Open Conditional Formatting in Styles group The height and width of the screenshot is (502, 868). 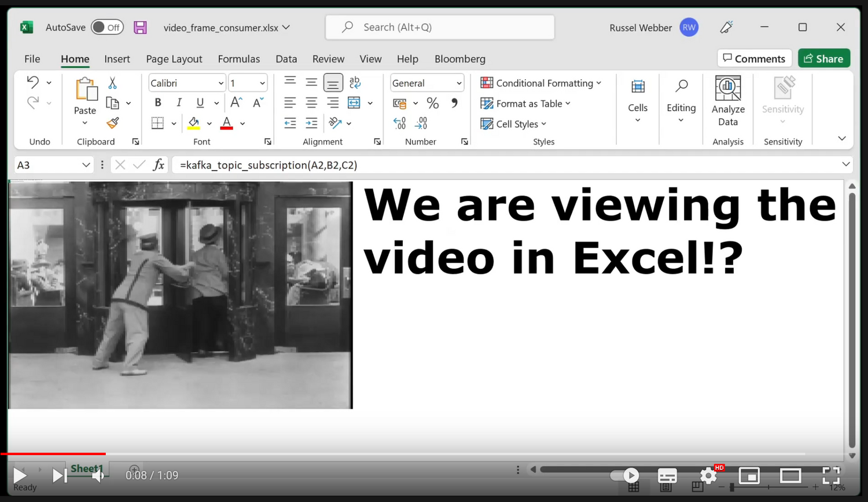(541, 83)
